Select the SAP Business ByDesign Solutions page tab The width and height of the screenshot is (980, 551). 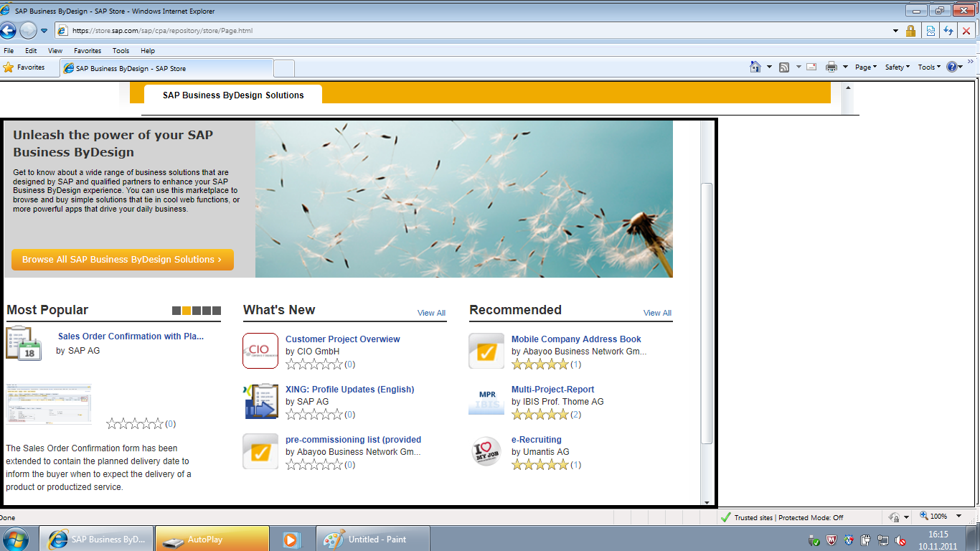tap(233, 95)
